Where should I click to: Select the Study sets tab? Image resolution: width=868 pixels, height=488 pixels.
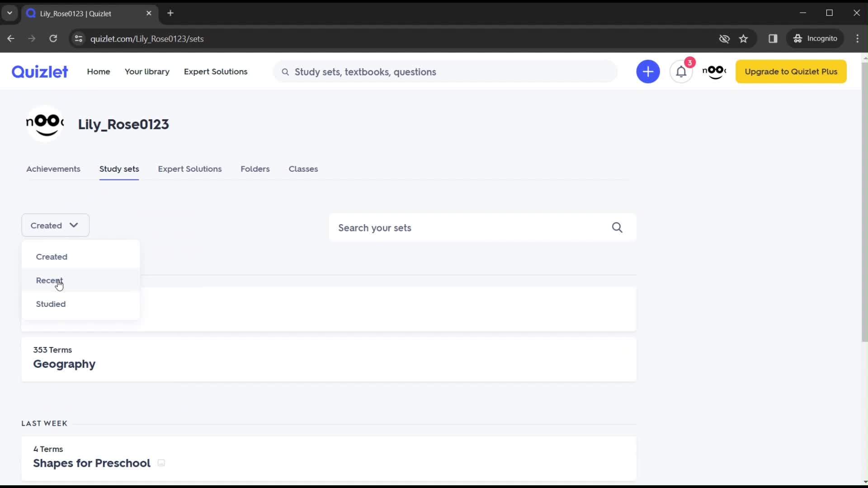click(x=119, y=169)
